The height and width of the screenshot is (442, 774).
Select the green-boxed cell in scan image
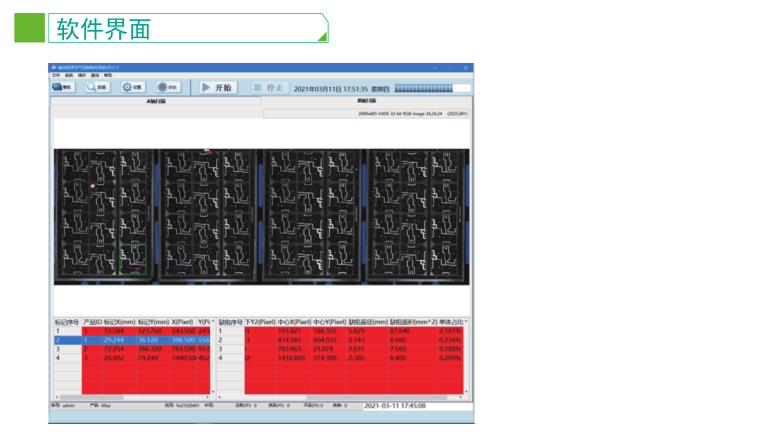pyautogui.click(x=133, y=258)
